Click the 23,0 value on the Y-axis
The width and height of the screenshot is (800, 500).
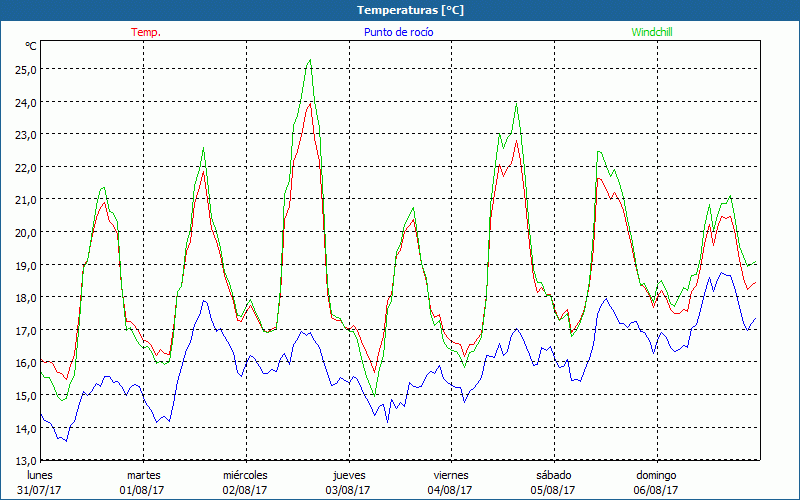click(26, 135)
